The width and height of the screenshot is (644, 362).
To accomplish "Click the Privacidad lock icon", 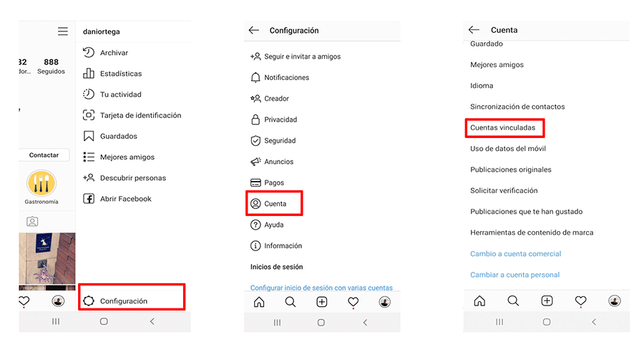I will [255, 119].
